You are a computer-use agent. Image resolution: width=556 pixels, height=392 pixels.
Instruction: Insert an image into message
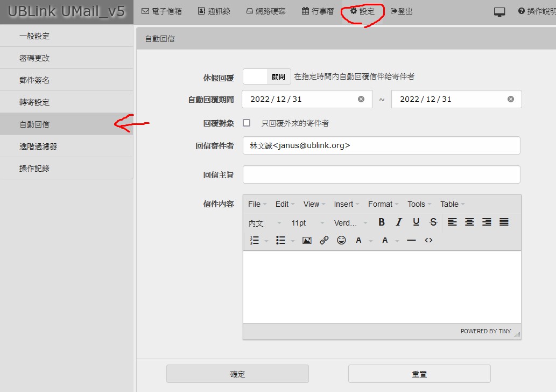click(x=307, y=241)
